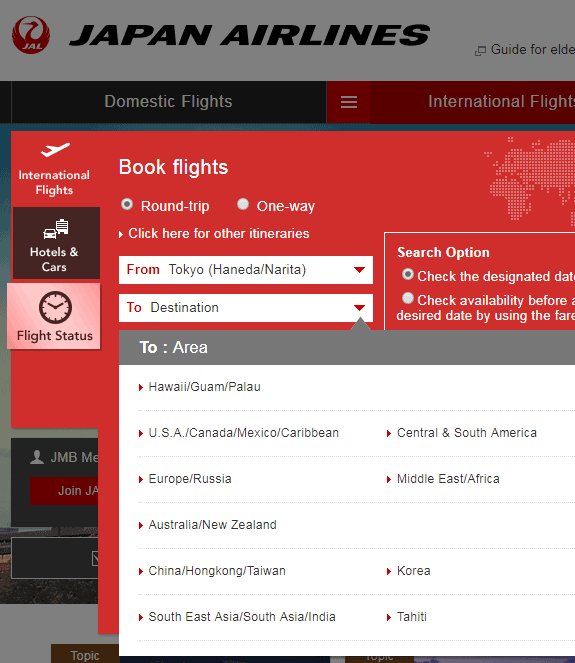575x663 pixels.
Task: Open the To Destination dropdown
Action: 246,308
